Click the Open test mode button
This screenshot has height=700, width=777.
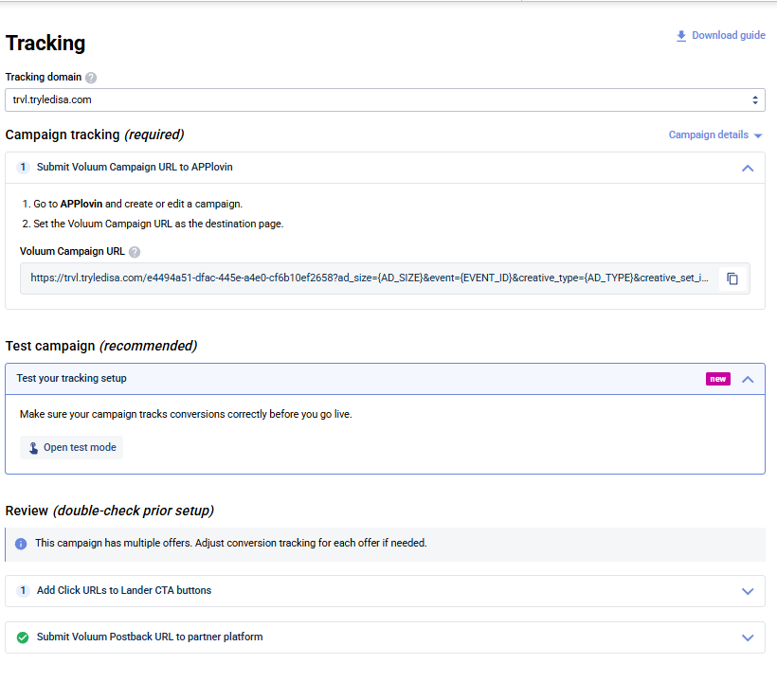(71, 447)
